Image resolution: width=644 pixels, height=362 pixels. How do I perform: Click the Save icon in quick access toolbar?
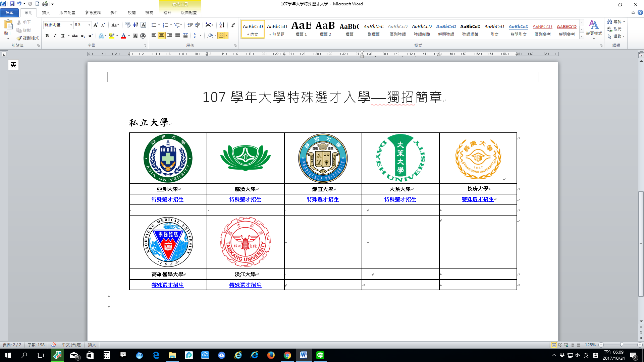(x=12, y=4)
